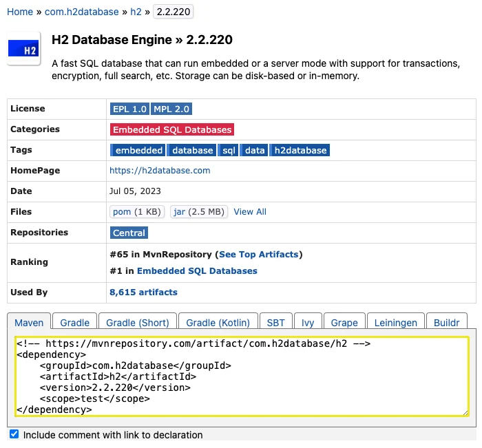Select the data tag
The image size is (482, 448).
[x=254, y=150]
